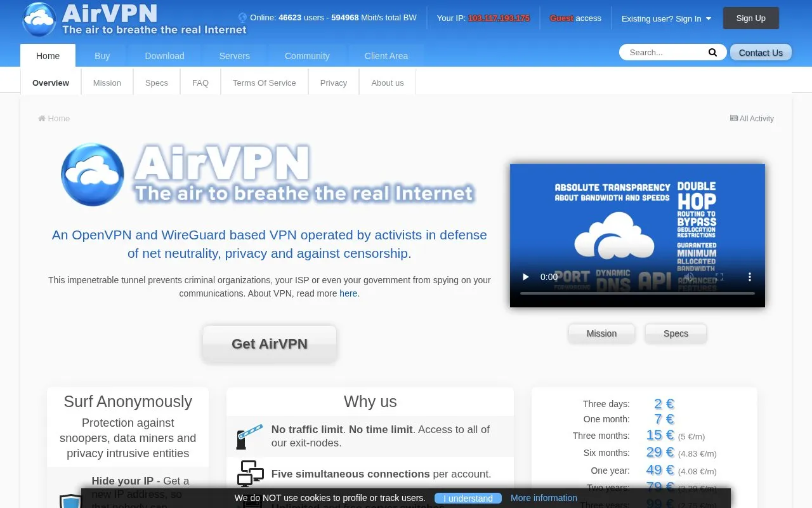This screenshot has width=812, height=508.
Task: Open the Servers tab
Action: tap(235, 56)
